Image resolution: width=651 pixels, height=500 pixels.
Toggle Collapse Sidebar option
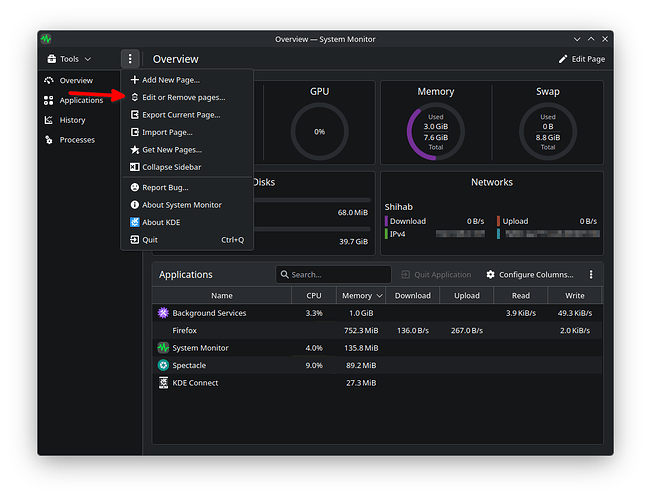[171, 167]
